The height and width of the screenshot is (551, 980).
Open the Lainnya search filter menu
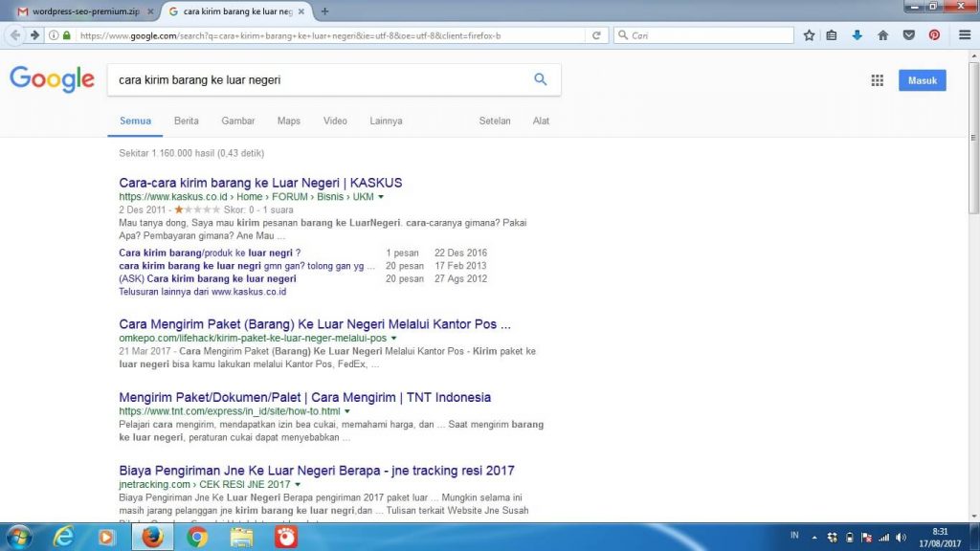[x=386, y=121]
